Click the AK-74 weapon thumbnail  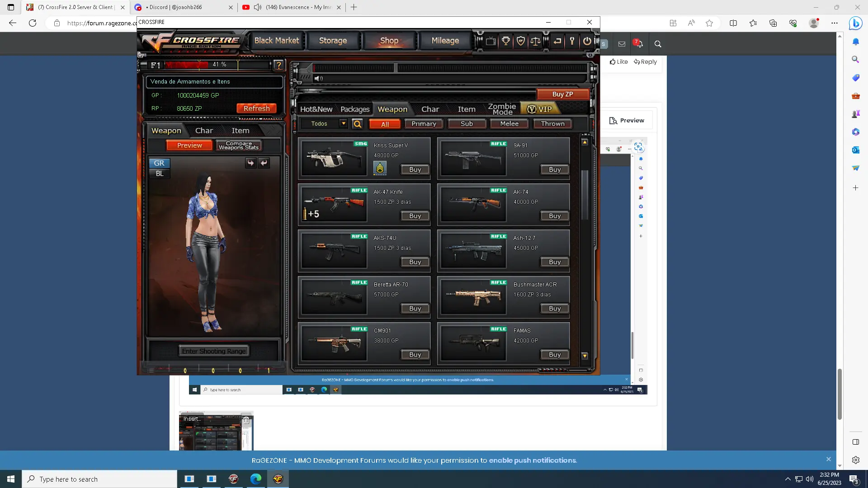tap(473, 204)
